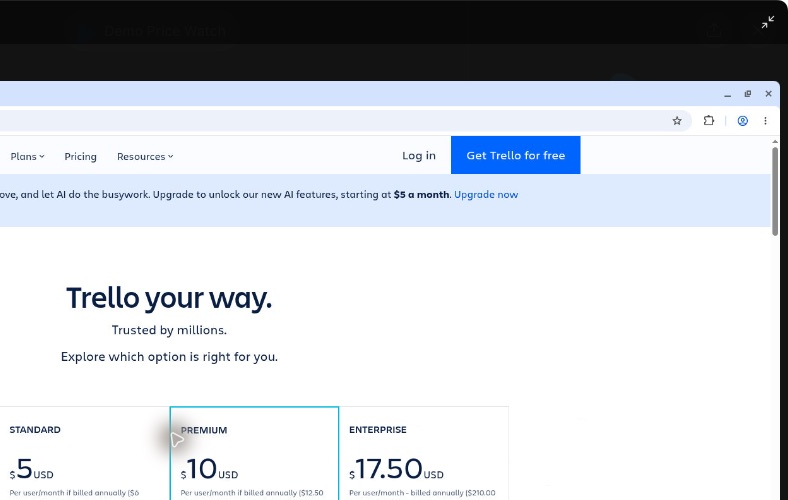Minimize the Chrome browser window
This screenshot has width=788, height=500.
coord(727,94)
